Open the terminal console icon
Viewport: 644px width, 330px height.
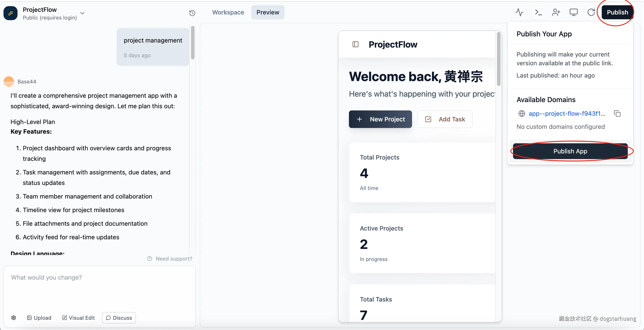pos(538,12)
